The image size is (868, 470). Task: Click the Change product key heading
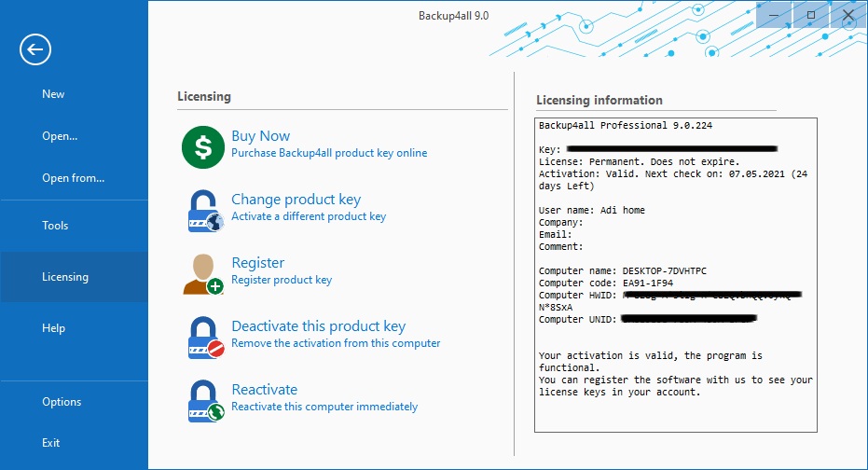click(x=296, y=200)
